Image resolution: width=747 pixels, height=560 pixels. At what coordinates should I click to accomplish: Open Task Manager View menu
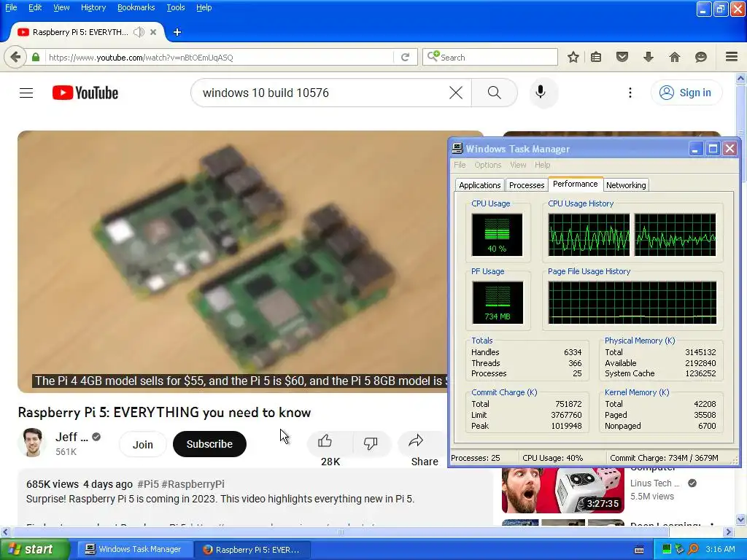[x=518, y=165]
